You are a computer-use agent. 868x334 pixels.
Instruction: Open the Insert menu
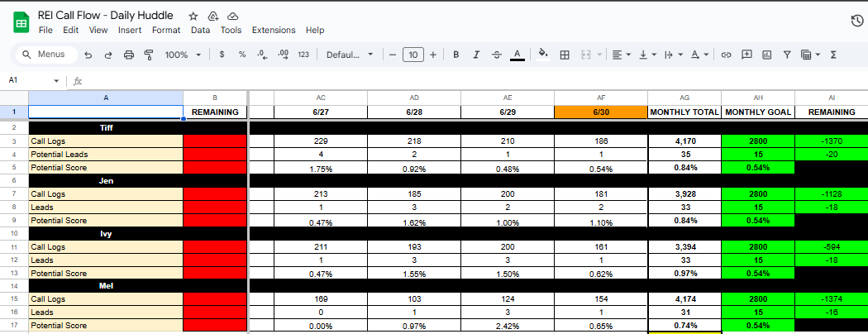pos(130,30)
